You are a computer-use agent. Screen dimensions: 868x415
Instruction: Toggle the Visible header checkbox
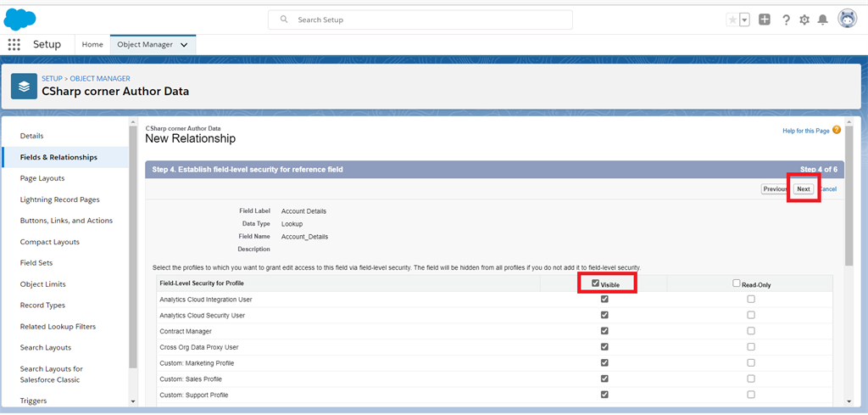click(595, 283)
